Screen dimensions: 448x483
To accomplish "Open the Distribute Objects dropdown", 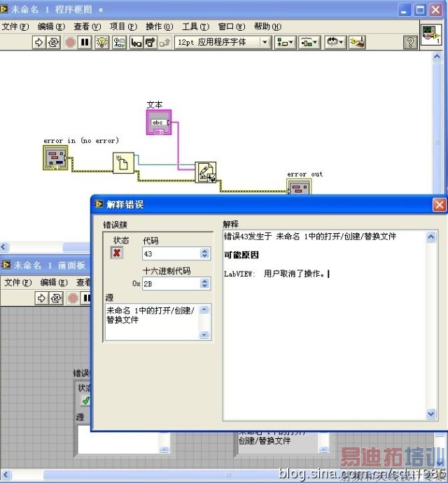I will point(309,42).
